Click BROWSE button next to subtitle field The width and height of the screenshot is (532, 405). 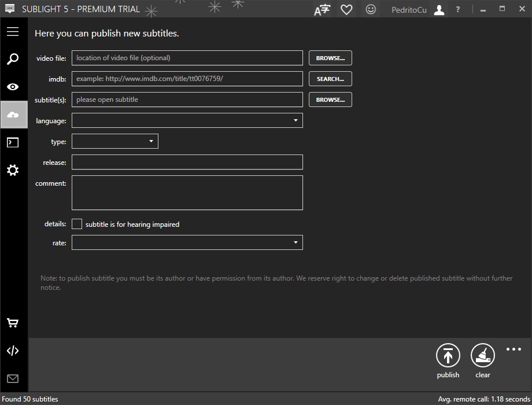[x=330, y=100]
